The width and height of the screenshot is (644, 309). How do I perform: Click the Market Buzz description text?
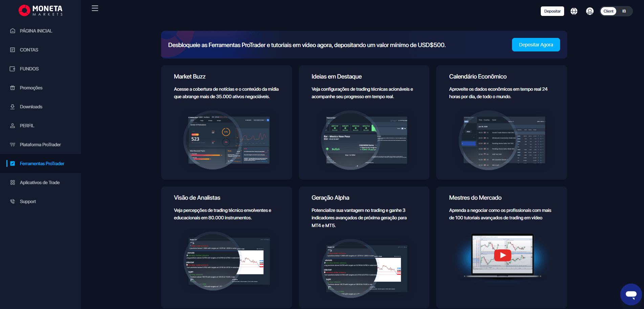point(226,93)
